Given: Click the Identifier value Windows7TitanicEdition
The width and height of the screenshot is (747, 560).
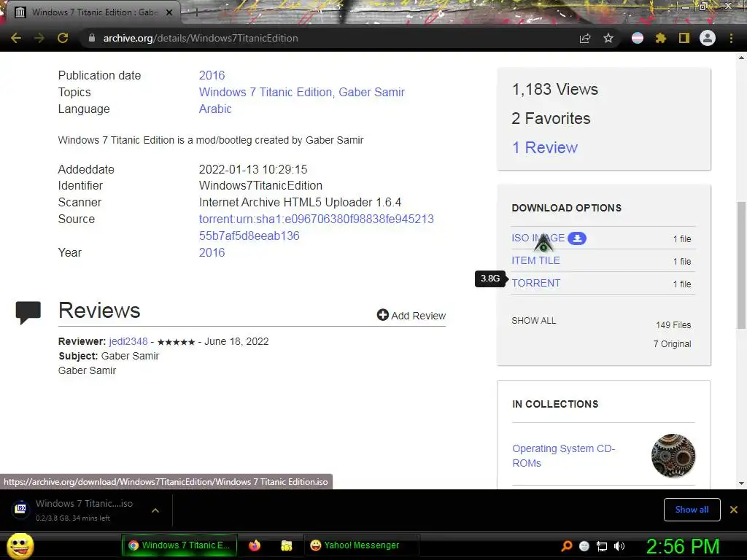Looking at the screenshot, I should point(260,185).
